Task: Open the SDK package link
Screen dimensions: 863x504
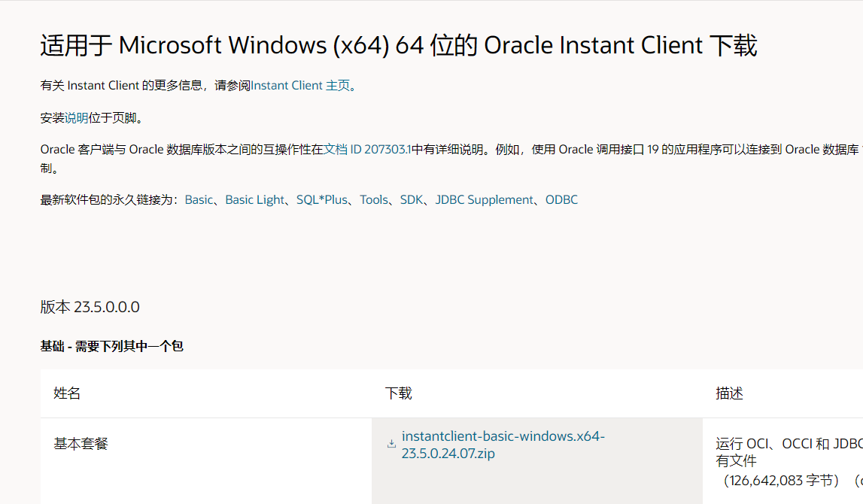Action: [411, 200]
